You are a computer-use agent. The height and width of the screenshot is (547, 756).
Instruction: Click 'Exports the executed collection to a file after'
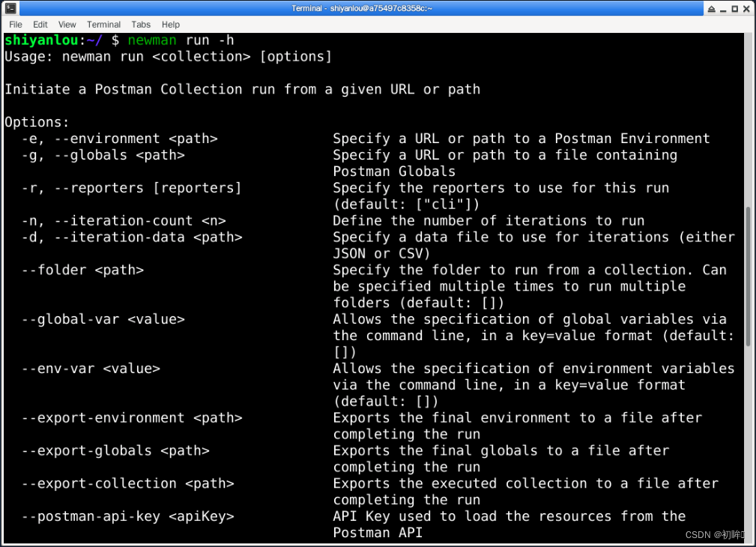click(x=525, y=483)
